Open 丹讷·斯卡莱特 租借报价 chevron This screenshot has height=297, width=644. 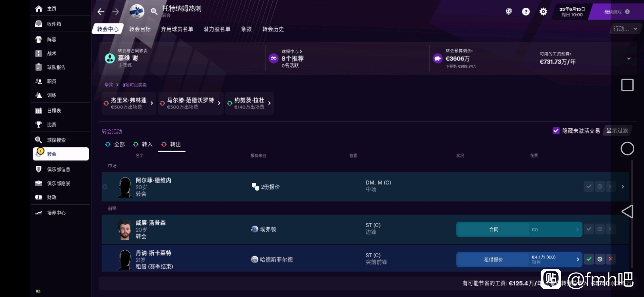coord(578,259)
